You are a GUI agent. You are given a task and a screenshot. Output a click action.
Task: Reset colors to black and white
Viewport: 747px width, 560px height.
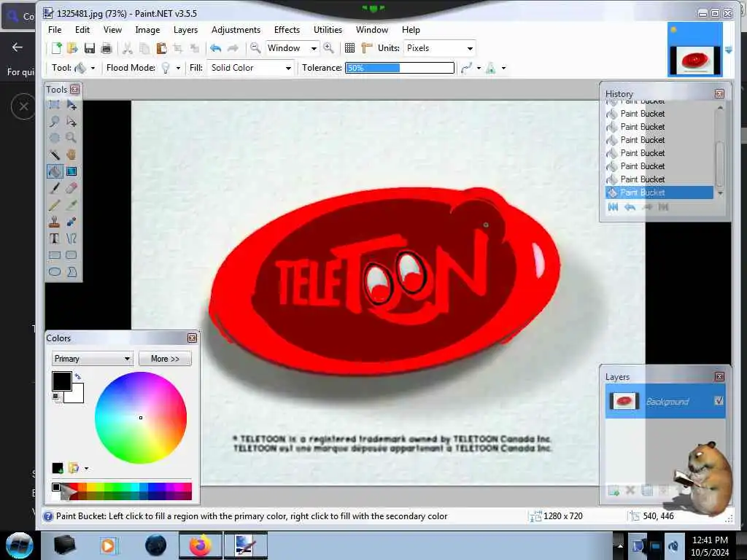(x=56, y=397)
